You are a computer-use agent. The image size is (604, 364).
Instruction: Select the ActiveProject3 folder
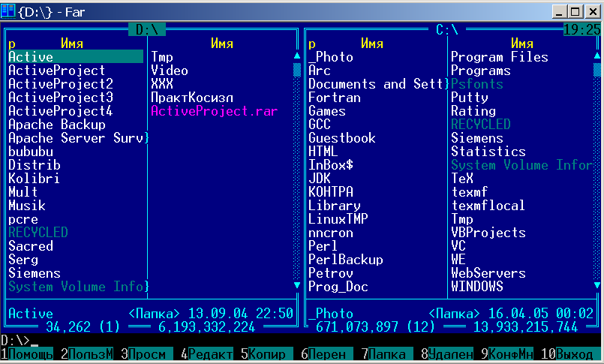click(x=61, y=98)
